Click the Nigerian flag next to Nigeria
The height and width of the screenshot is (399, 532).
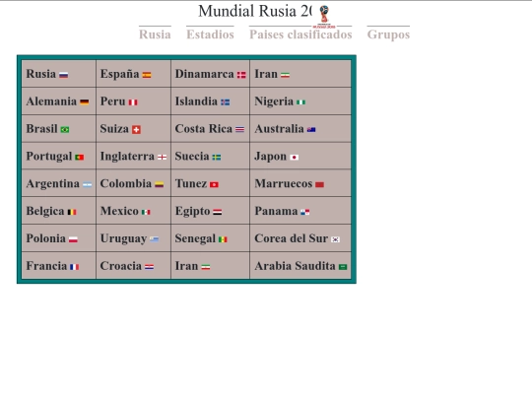[300, 102]
